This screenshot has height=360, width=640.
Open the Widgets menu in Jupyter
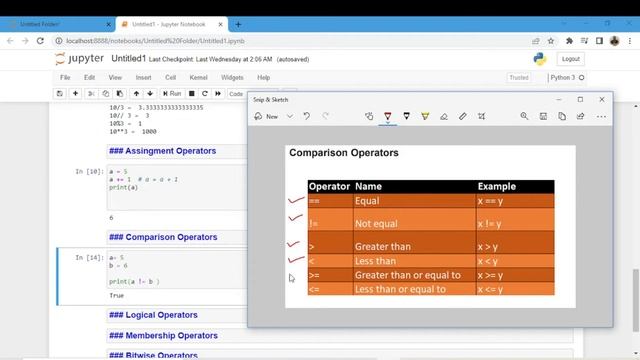(x=232, y=78)
